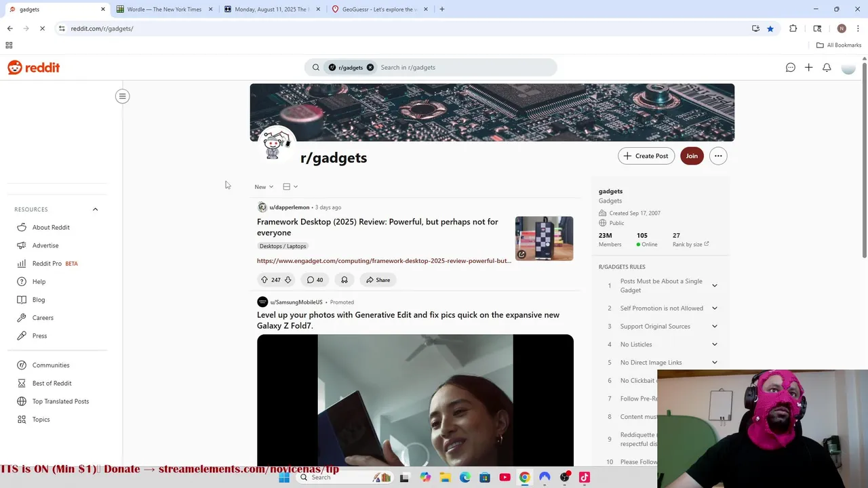Open Reddit chat icon in header
The height and width of the screenshot is (488, 868).
click(x=790, y=68)
